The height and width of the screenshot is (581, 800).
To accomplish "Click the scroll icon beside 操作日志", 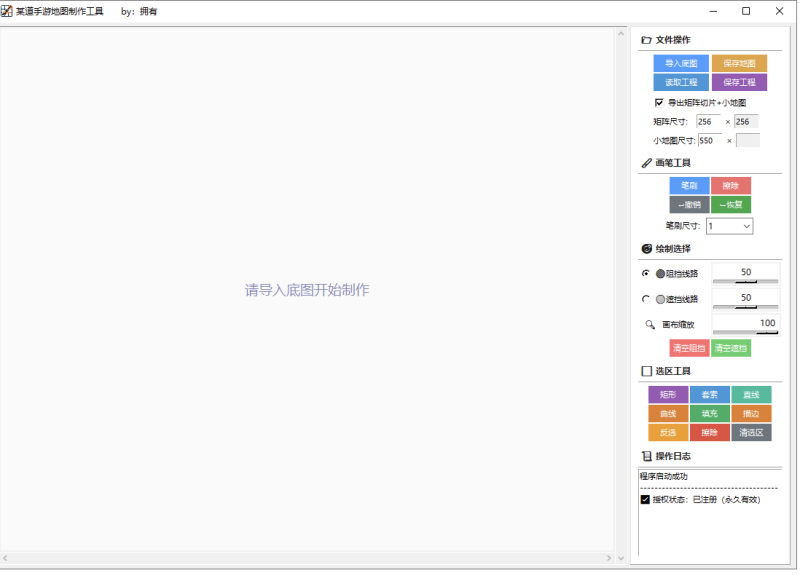I will point(646,456).
